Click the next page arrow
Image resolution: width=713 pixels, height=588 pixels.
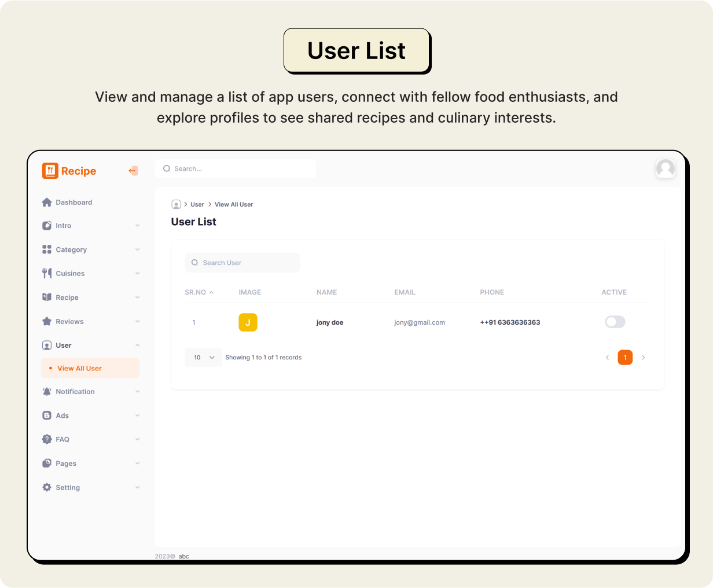coord(643,358)
